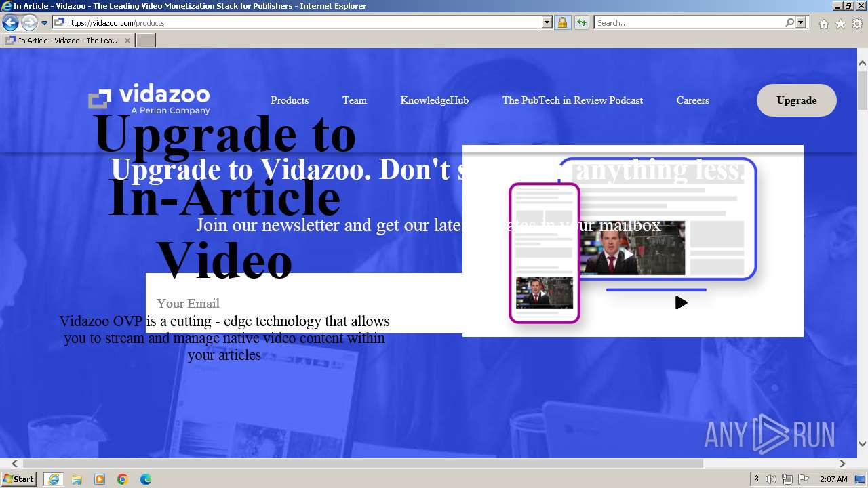Open Edge from the taskbar
This screenshot has height=488, width=868.
tap(146, 479)
